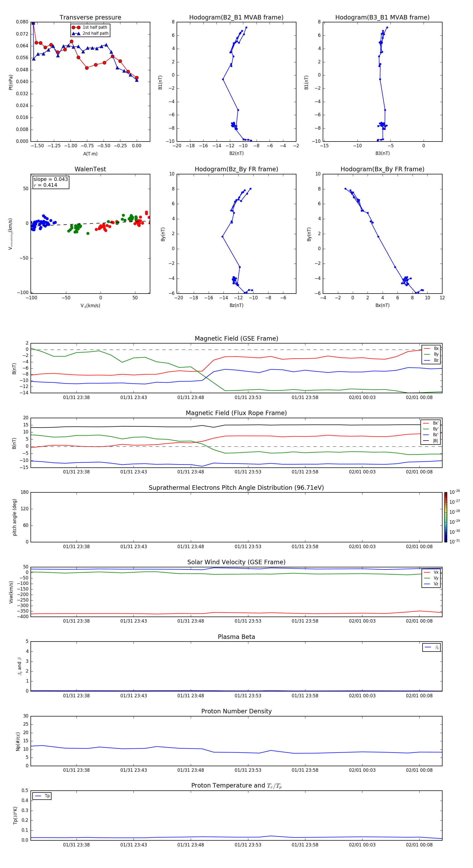Click the 'slope = 0.043' annotation

click(50, 179)
